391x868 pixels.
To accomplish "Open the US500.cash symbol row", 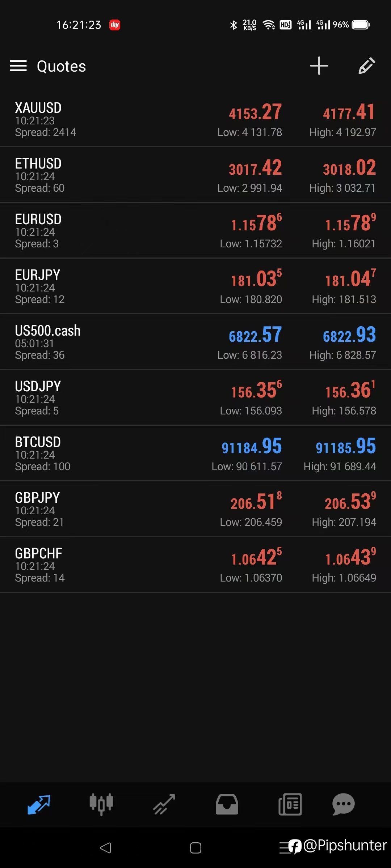I will (109, 342).
